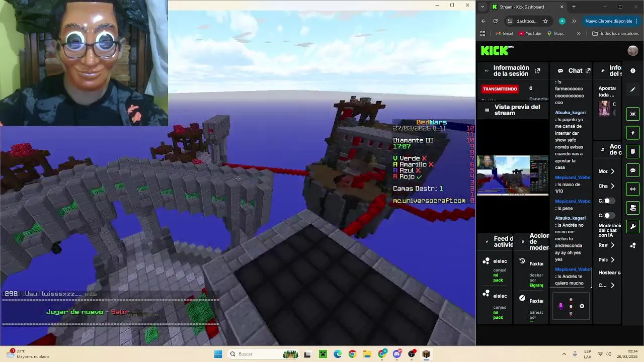Viewport: 644px width, 362px height.
Task: Pop out Información de la sesión panel
Action: (537, 71)
